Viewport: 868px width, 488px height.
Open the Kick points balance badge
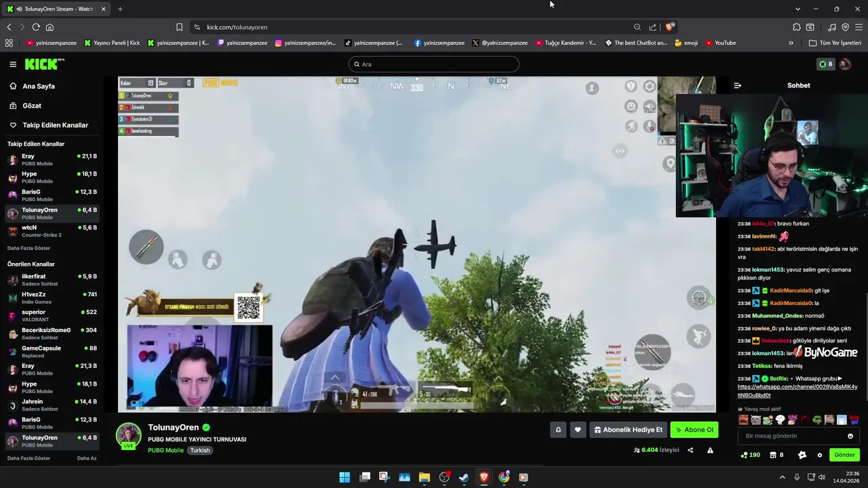tap(825, 64)
